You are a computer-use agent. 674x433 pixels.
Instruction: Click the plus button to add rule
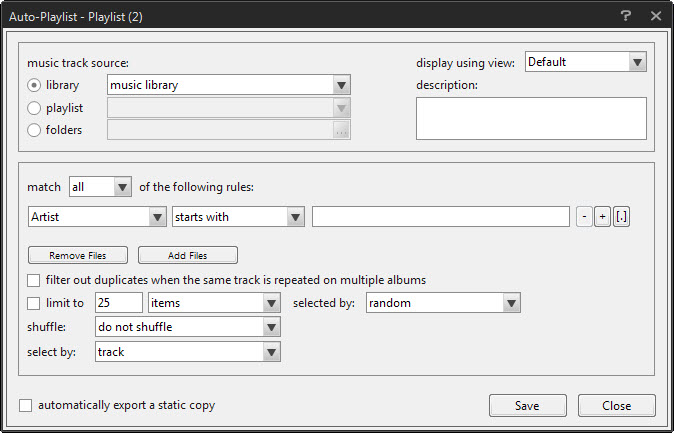[602, 217]
